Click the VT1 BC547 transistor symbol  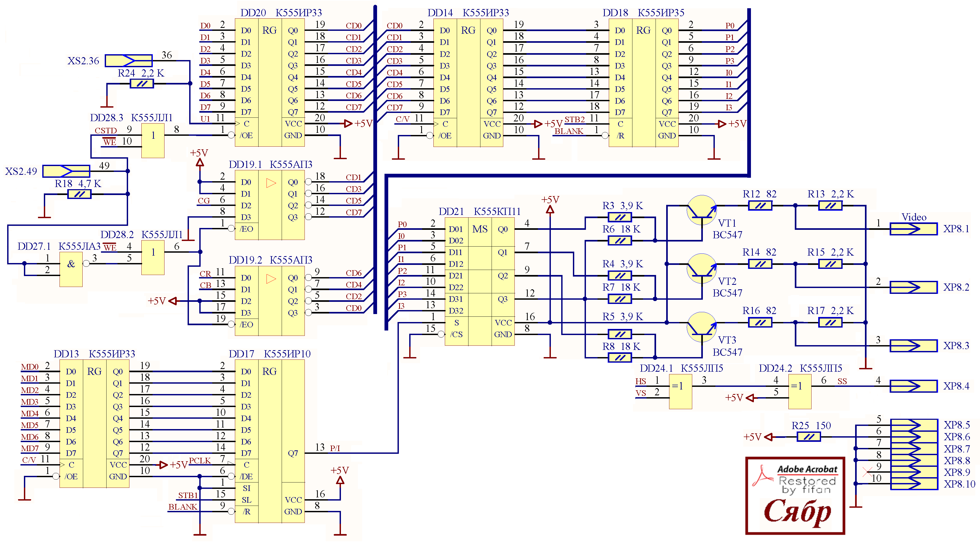click(x=702, y=210)
